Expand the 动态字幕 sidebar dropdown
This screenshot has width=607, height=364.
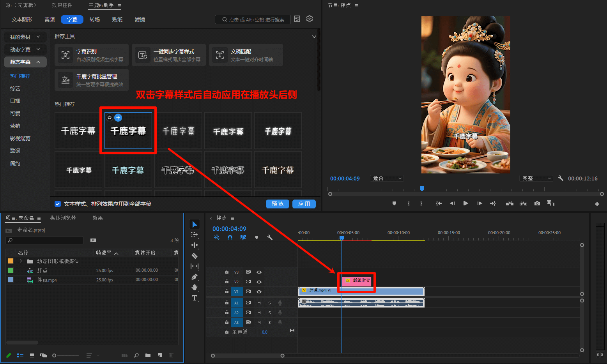tap(25, 49)
